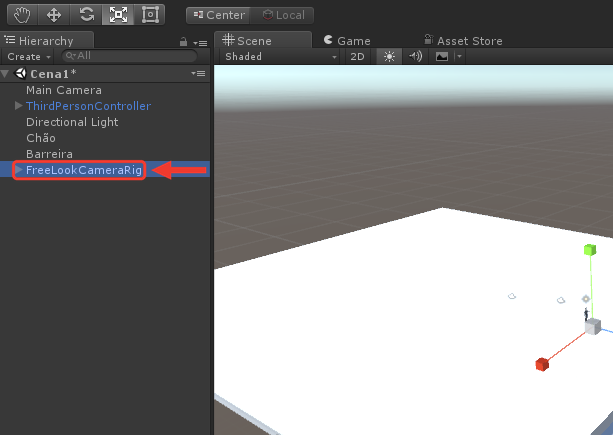Toggle Local handle rotation button
This screenshot has height=435, width=613.
[282, 15]
